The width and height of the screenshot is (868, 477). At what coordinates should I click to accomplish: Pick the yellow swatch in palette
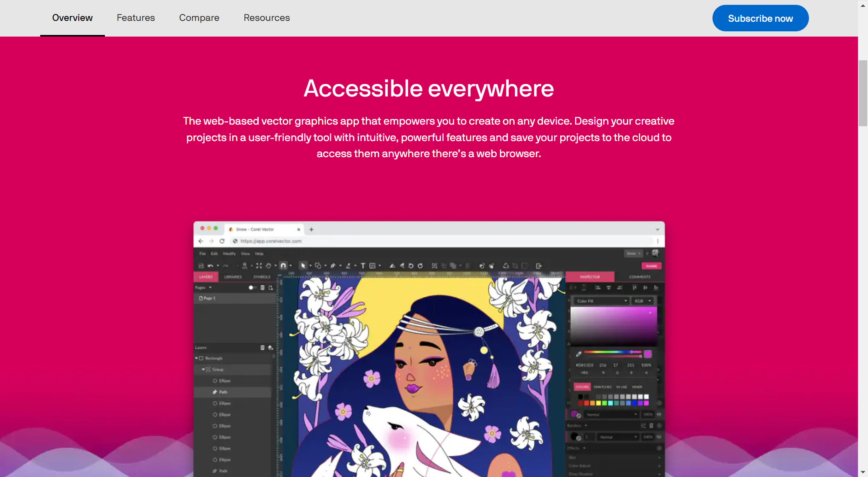tap(598, 403)
